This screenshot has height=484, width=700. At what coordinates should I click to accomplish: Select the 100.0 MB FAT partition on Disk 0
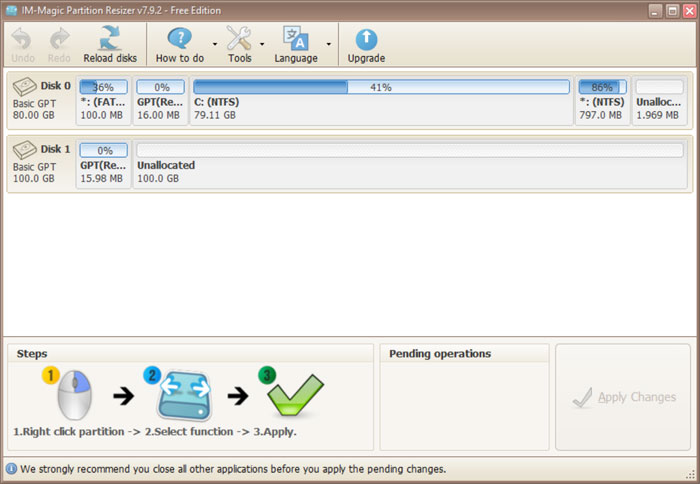(104, 100)
